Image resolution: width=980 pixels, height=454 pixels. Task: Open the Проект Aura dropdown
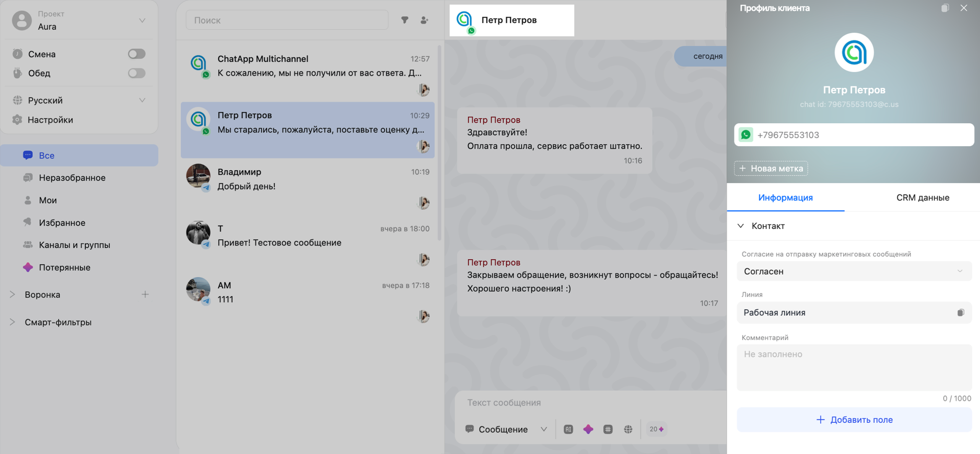[142, 20]
